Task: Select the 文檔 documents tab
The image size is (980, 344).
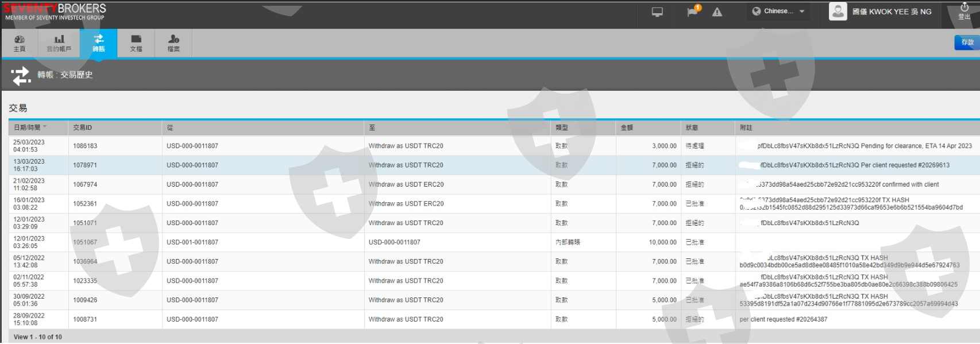Action: 136,43
